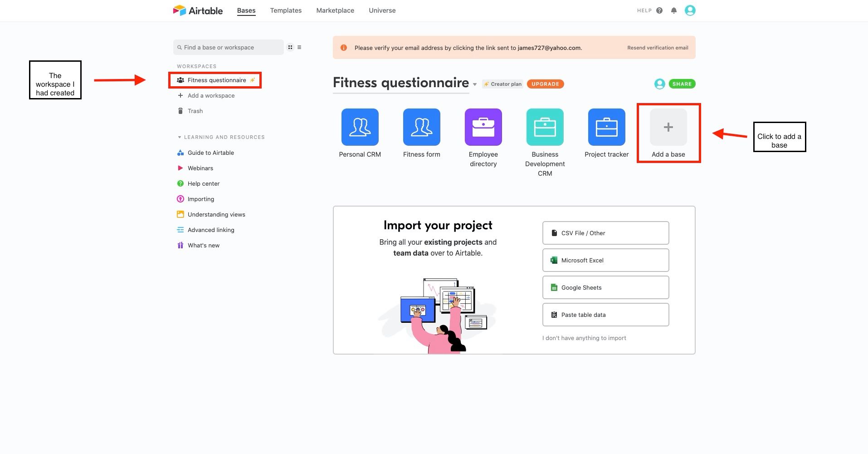This screenshot has height=454, width=868.
Task: Click the Help center question icon
Action: 180,183
